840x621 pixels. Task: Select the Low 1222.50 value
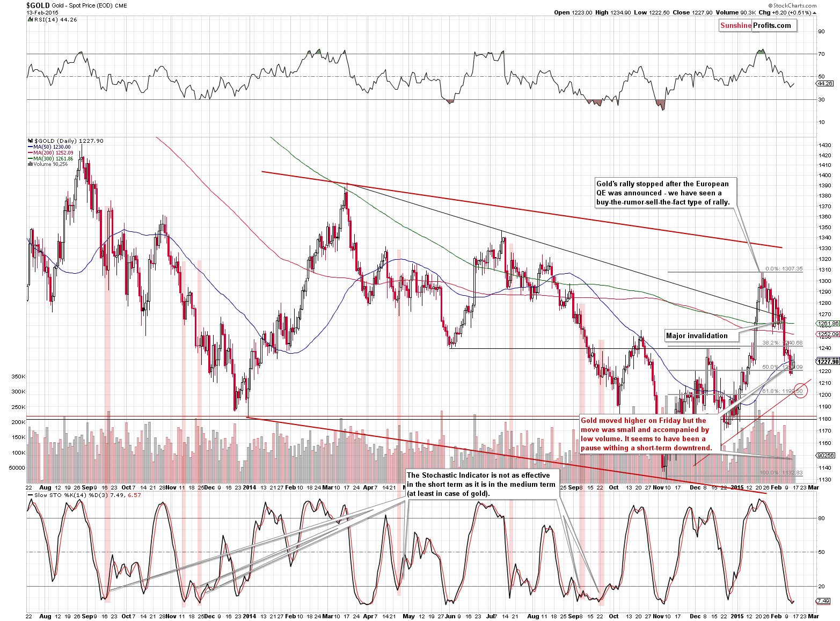[x=651, y=12]
